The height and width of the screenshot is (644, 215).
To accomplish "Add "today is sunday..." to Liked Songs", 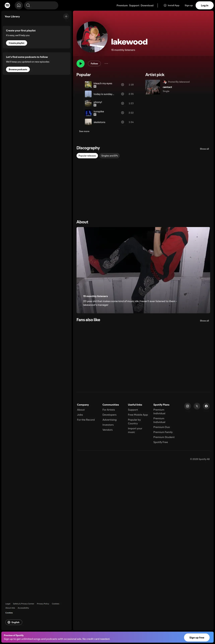I will click(123, 94).
